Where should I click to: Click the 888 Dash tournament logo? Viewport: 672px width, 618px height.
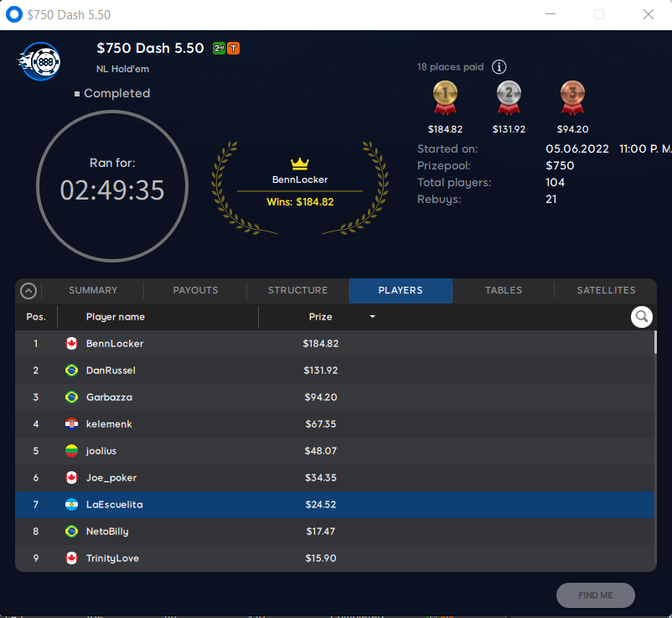pyautogui.click(x=39, y=62)
